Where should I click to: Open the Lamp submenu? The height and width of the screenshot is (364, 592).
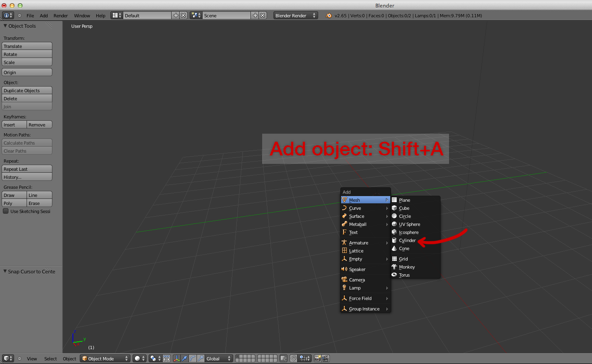(x=365, y=288)
